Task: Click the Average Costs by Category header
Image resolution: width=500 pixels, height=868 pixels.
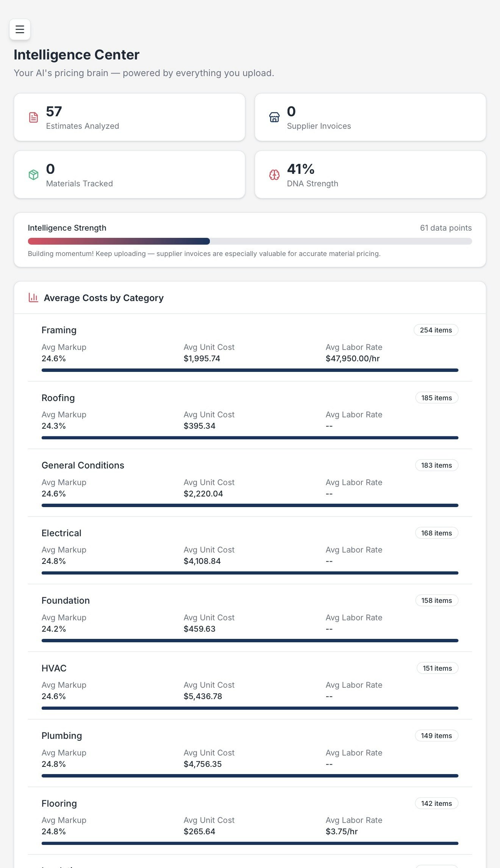Action: 104,298
